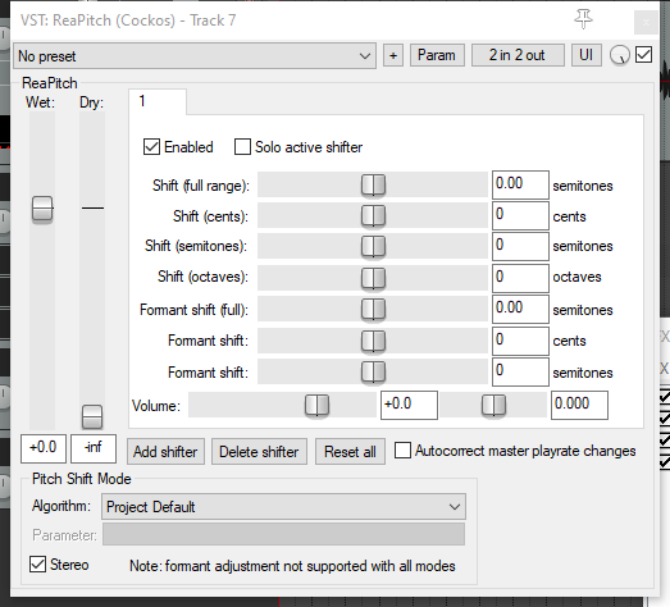Viewport: 670px width, 607px height.
Task: Click the Dry fader handle
Action: [92, 417]
